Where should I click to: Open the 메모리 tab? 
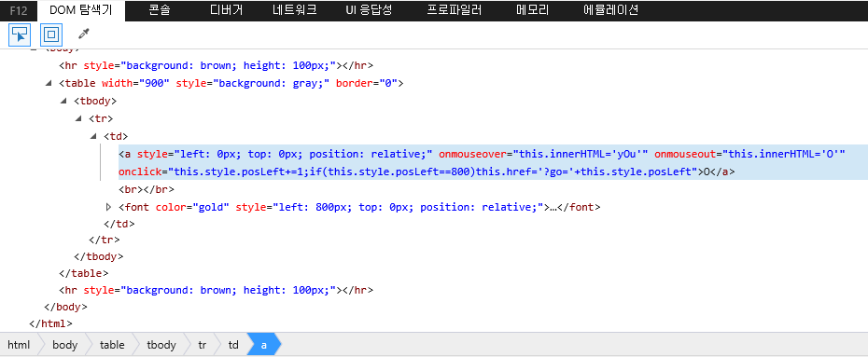coord(532,10)
